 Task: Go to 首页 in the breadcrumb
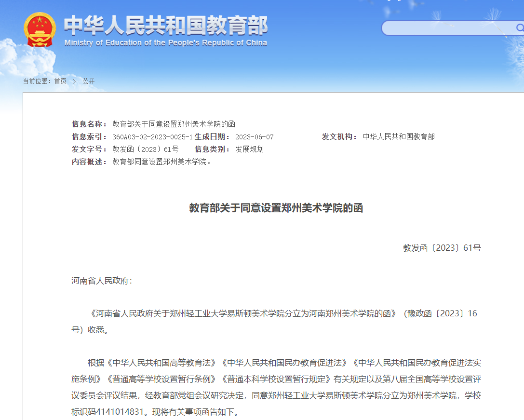[x=60, y=81]
